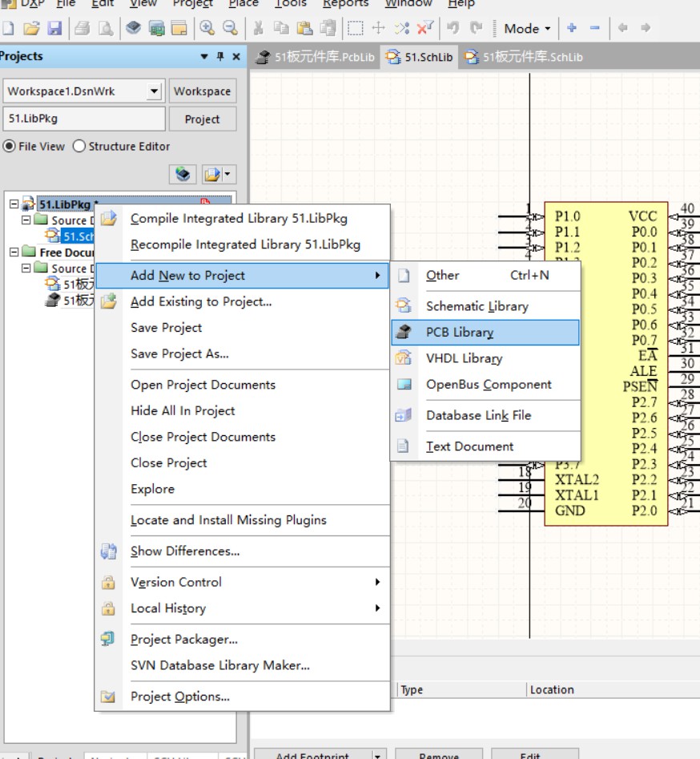Choose VHDL Library from submenu
This screenshot has height=759, width=700.
[485, 359]
